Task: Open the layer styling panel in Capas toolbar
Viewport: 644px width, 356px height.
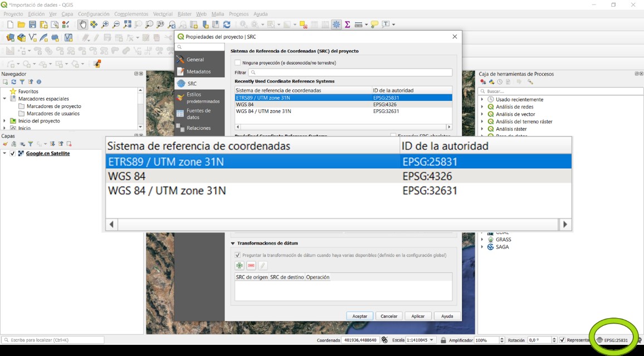Action: tap(6, 144)
